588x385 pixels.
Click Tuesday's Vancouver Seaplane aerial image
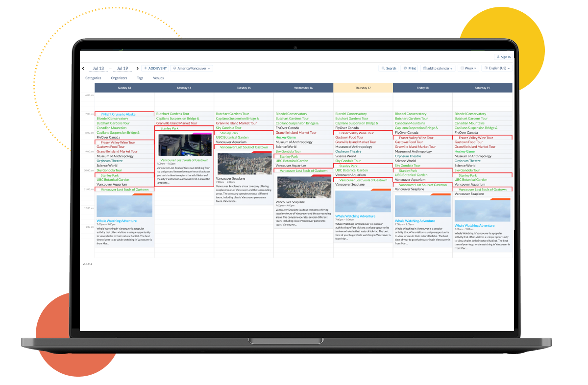(244, 164)
